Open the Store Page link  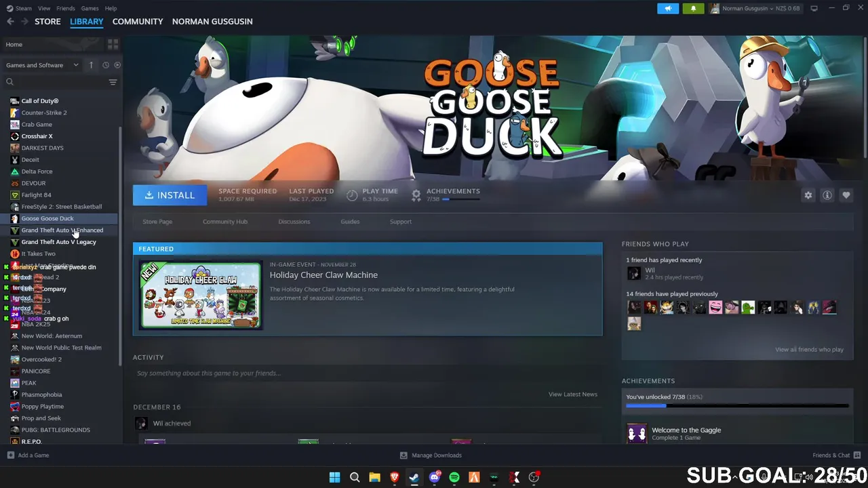pos(157,222)
